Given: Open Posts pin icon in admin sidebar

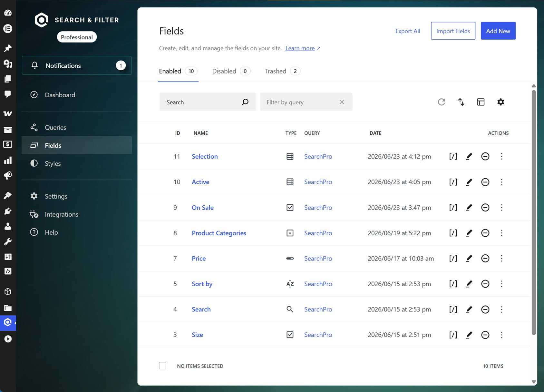Looking at the screenshot, I should point(8,48).
